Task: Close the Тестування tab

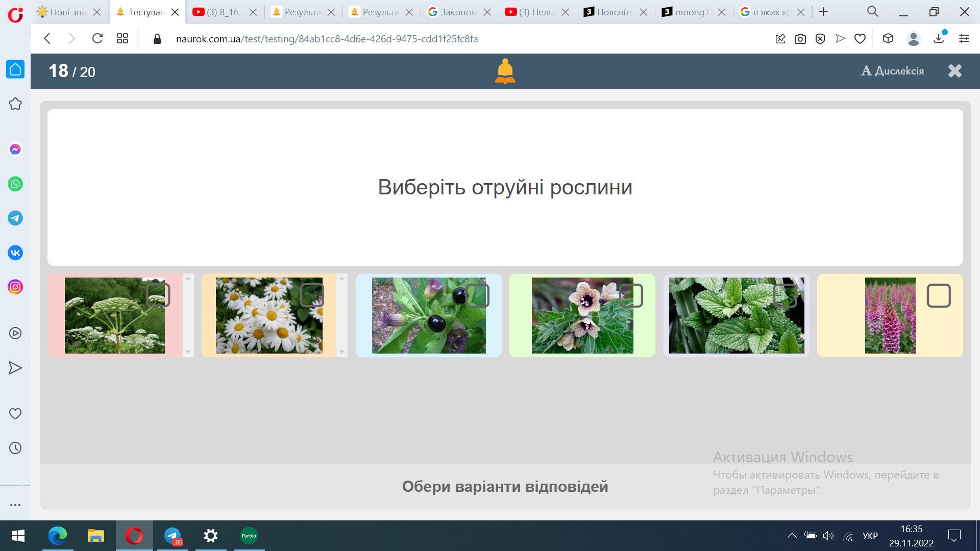Action: (175, 12)
